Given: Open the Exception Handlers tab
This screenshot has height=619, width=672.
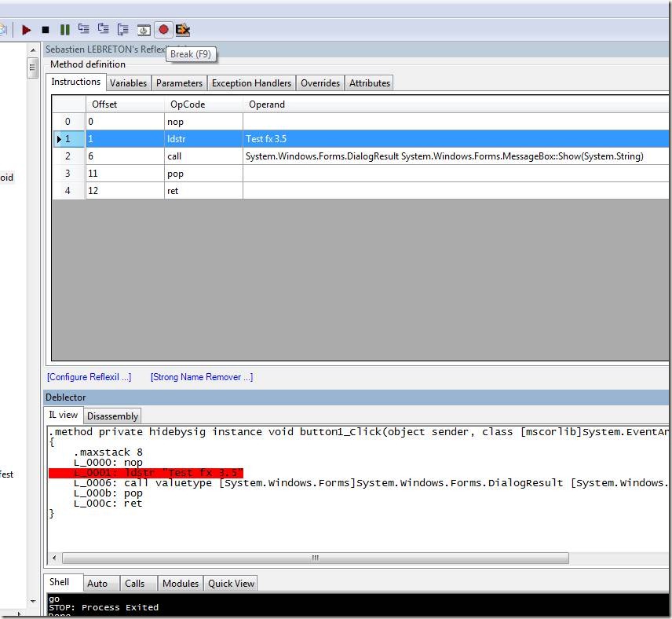Looking at the screenshot, I should (x=251, y=82).
